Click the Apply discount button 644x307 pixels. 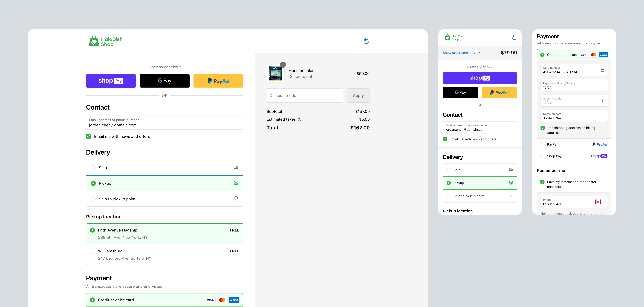(358, 96)
